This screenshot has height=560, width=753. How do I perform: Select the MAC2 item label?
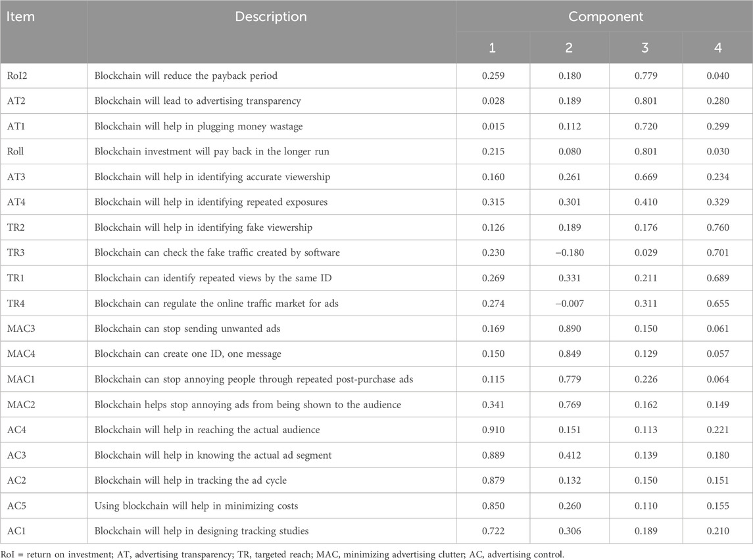[22, 405]
